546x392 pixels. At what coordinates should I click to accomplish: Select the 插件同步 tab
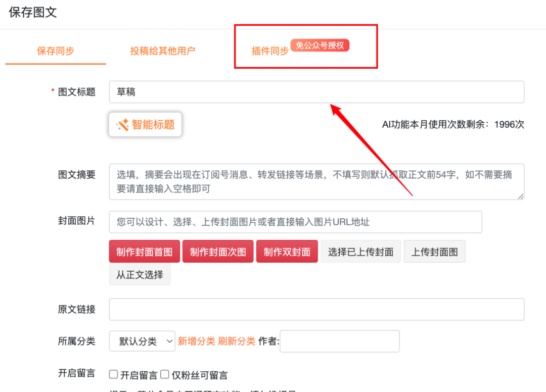tap(270, 51)
